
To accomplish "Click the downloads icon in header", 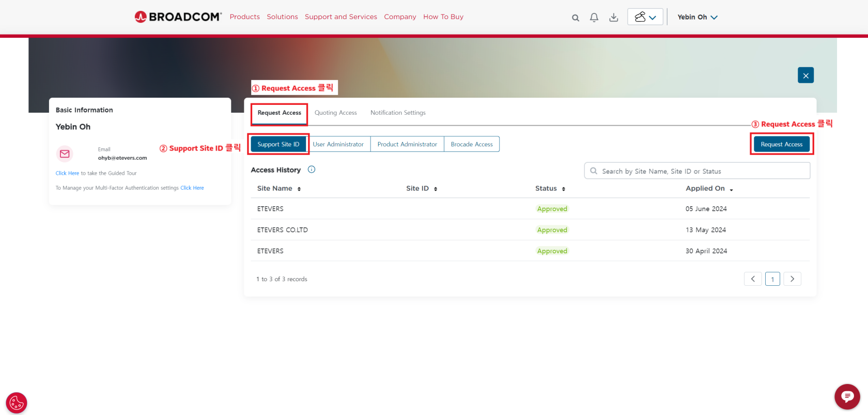I will [x=613, y=18].
